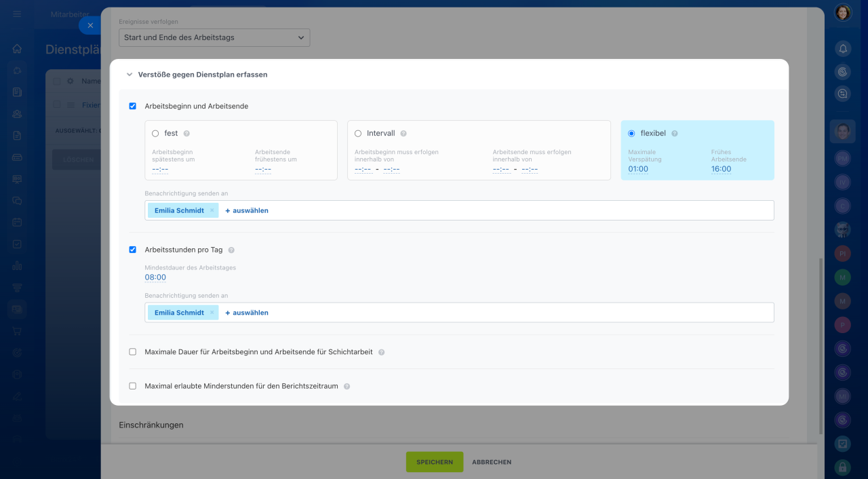The height and width of the screenshot is (479, 868).
Task: Edit the Frühes Arbeitsende 16:00 time
Action: point(721,169)
